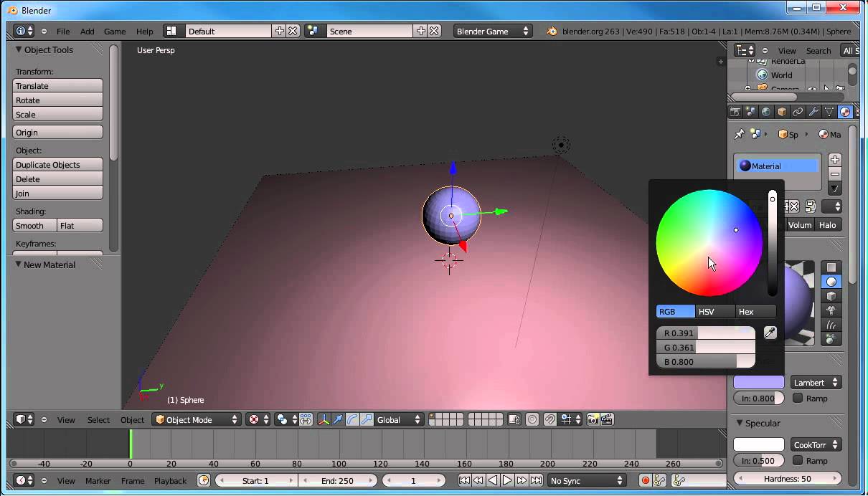Image resolution: width=868 pixels, height=496 pixels.
Task: Select cube material preview type
Action: pyautogui.click(x=831, y=296)
